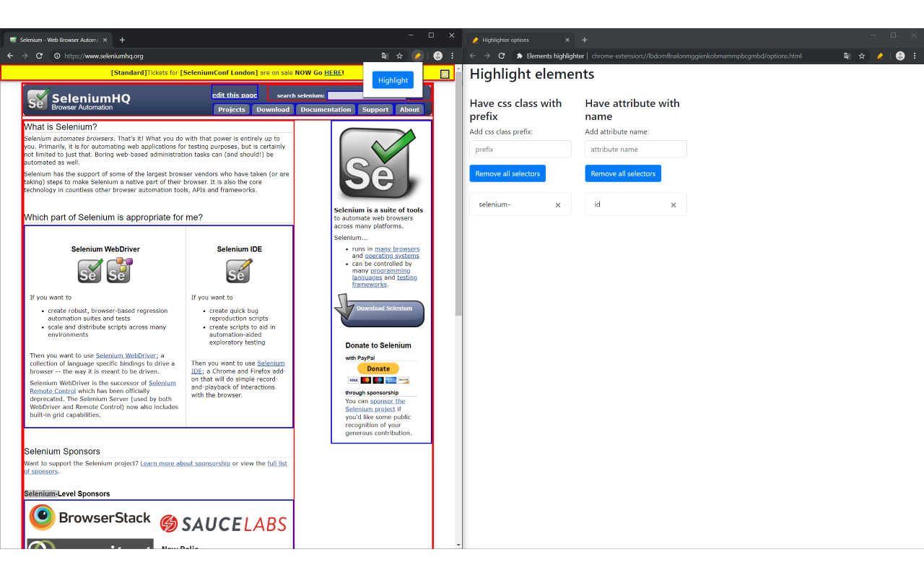Viewport: 924px width, 578px height.
Task: Open the translate icon in the Selenium window address bar
Action: pyautogui.click(x=385, y=56)
